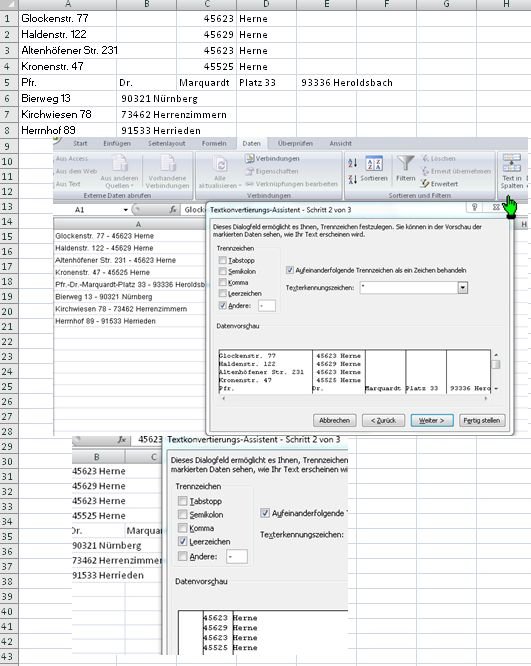Viewport: 531px width, 666px height.
Task: Click Erneut übernehmen in the ribbon
Action: pyautogui.click(x=456, y=171)
